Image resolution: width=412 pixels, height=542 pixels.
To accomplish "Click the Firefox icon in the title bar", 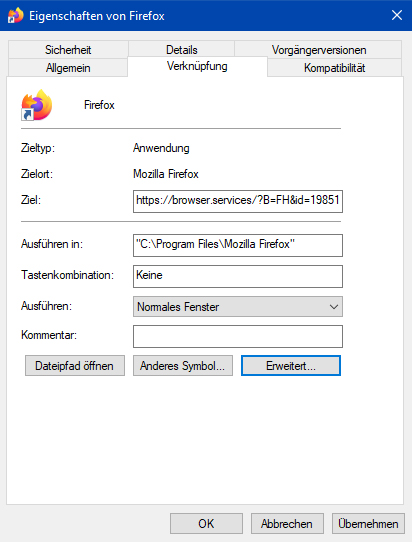I will [x=15, y=16].
